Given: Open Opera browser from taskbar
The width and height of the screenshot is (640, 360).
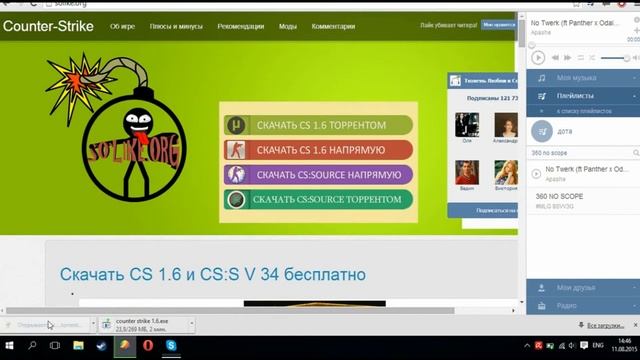Looking at the screenshot, I should pyautogui.click(x=148, y=346).
